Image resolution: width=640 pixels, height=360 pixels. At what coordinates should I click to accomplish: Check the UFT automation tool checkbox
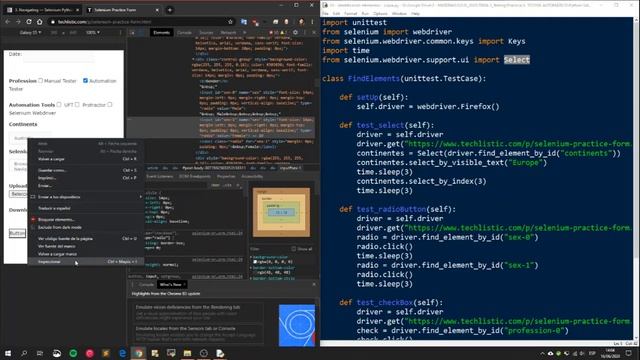[x=59, y=104]
